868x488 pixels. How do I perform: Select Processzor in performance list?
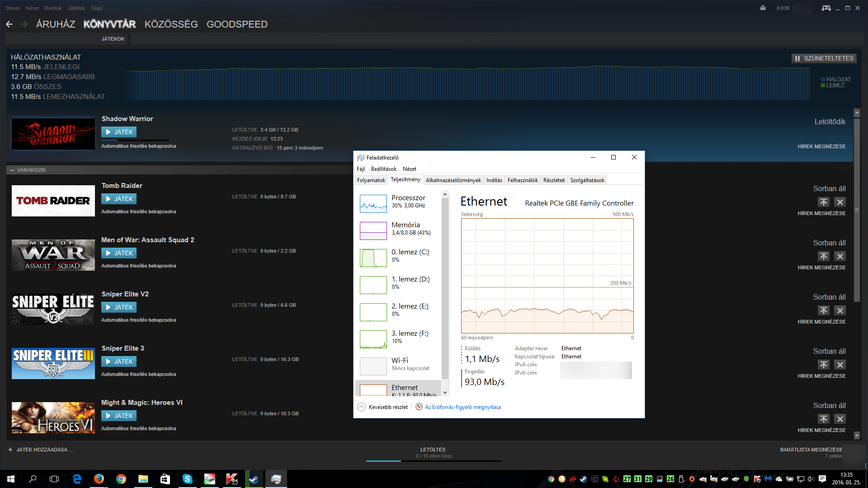(x=398, y=203)
